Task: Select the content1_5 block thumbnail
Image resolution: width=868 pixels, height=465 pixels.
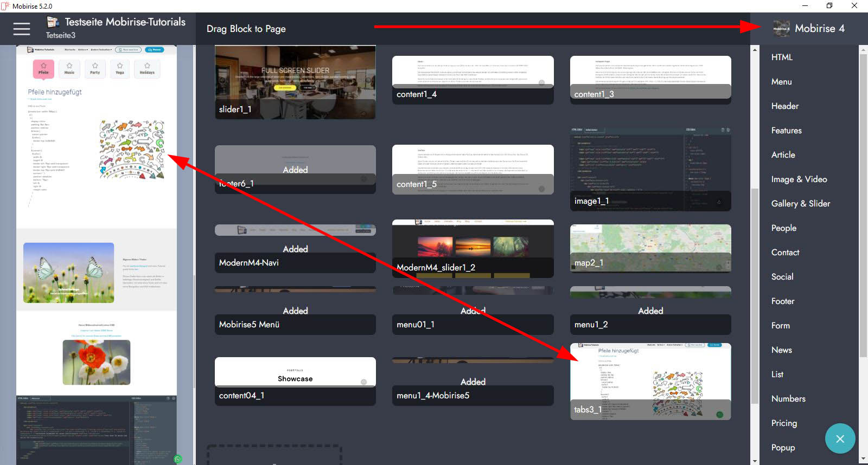Action: [x=473, y=170]
